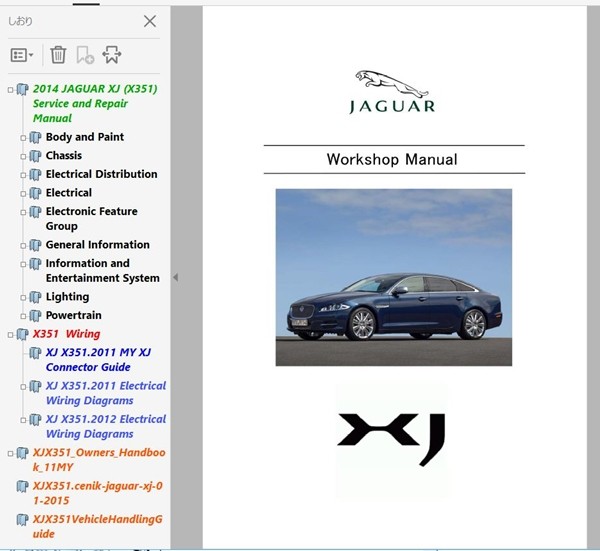
Task: Open 2014 JAGUAR XJ Service and Repair Manual
Action: 95,103
